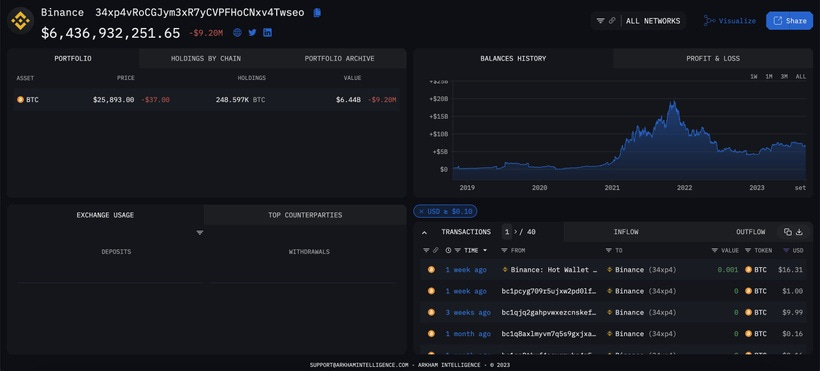Set chart range to 1W
820x371 pixels.
tap(754, 76)
